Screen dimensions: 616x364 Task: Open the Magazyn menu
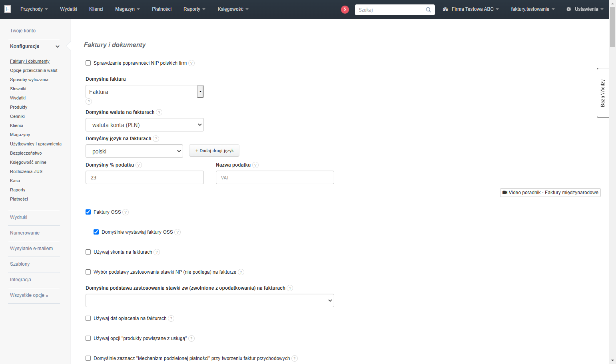[x=128, y=9]
